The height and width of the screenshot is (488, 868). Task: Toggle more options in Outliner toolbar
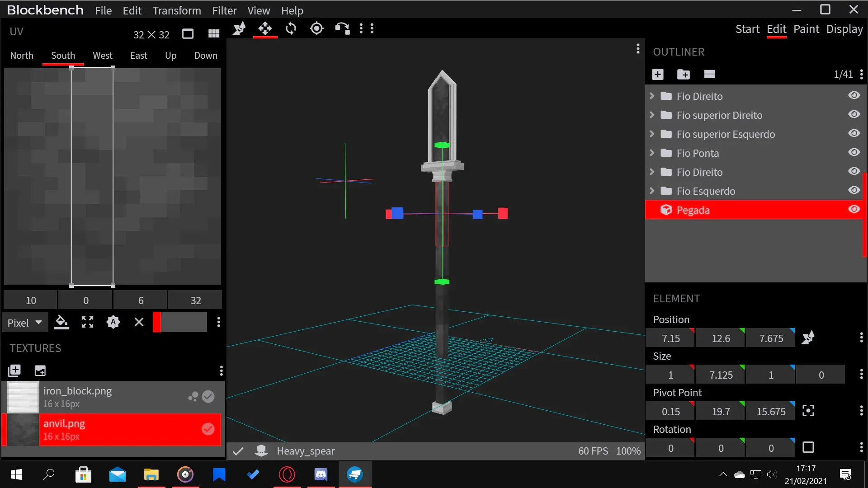pos(709,75)
